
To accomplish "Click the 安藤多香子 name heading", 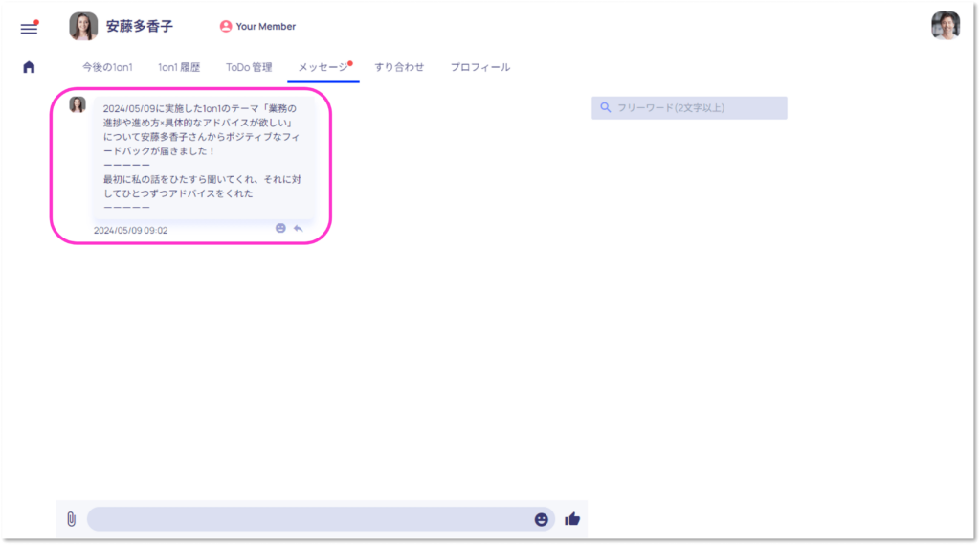I will click(140, 26).
